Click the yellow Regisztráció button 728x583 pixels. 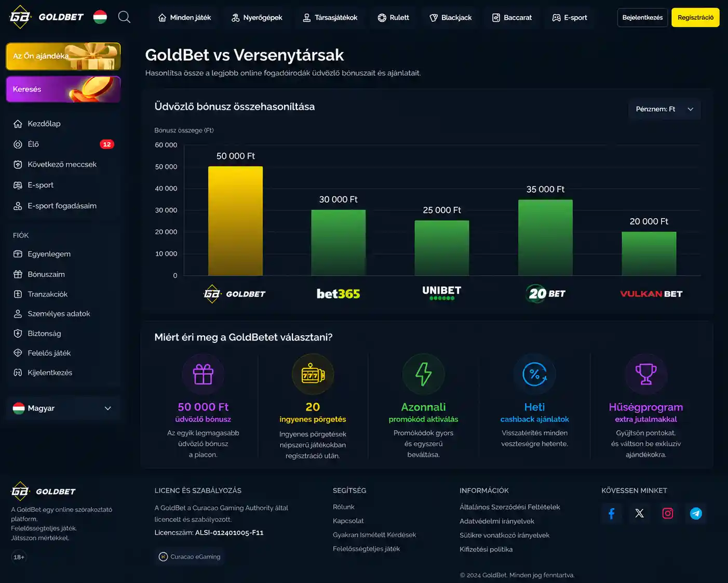pos(695,18)
